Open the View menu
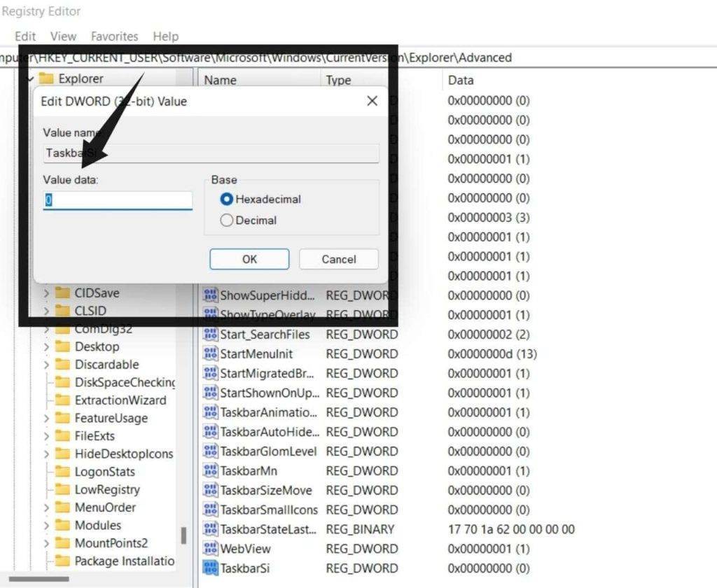The width and height of the screenshot is (717, 588). [63, 36]
